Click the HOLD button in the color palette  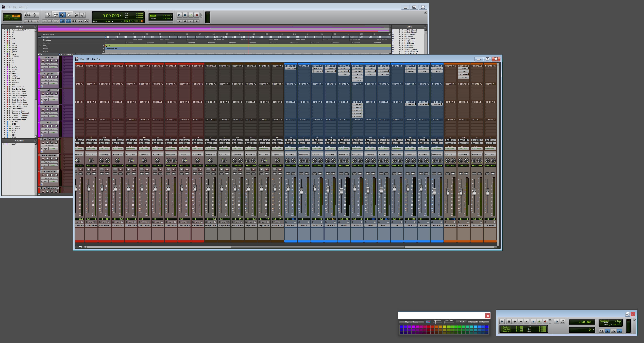pyautogui.click(x=461, y=322)
